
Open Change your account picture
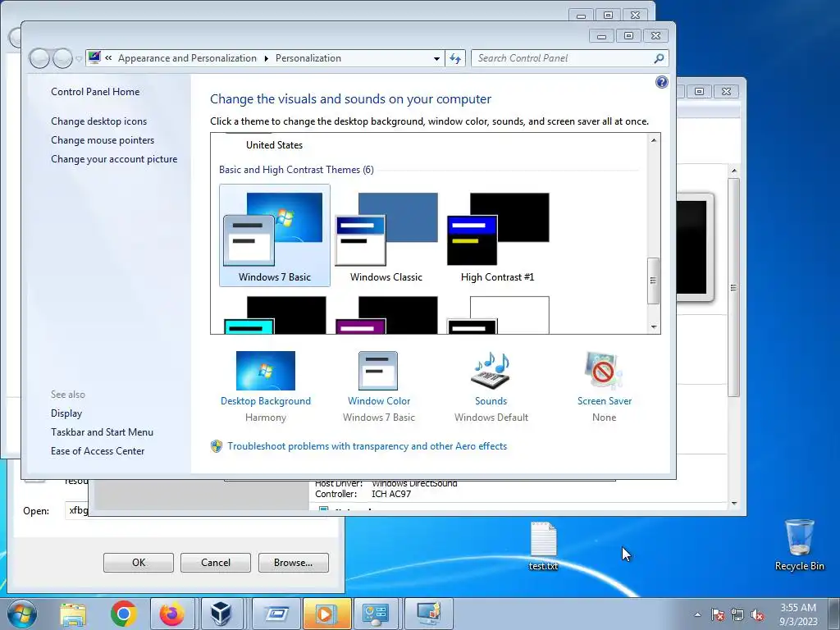(x=114, y=159)
